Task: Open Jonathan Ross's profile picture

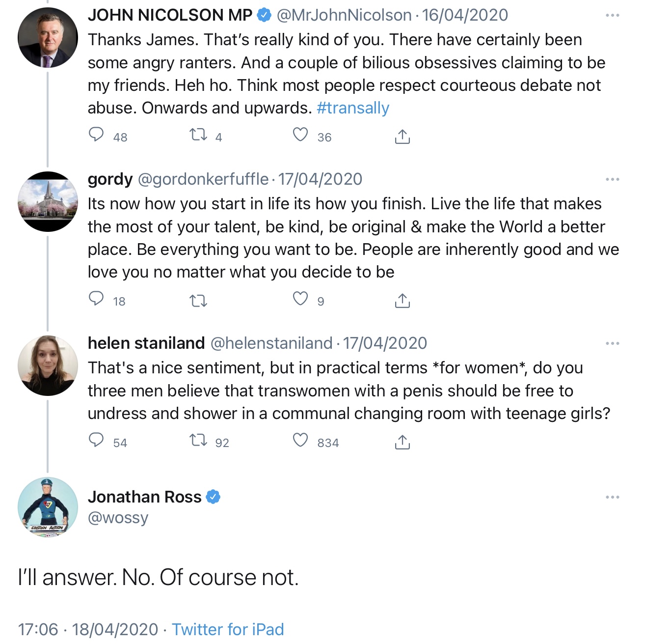Action: (x=48, y=507)
